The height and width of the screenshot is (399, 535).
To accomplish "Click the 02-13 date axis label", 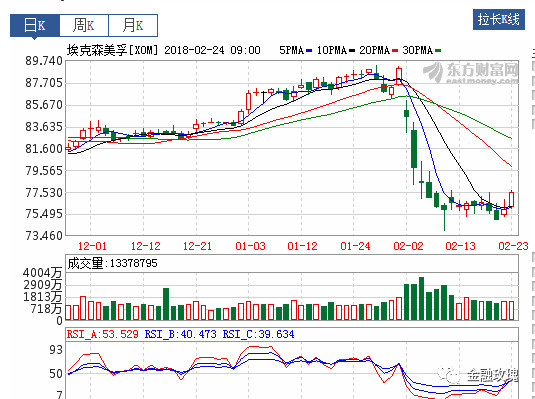I will point(460,246).
